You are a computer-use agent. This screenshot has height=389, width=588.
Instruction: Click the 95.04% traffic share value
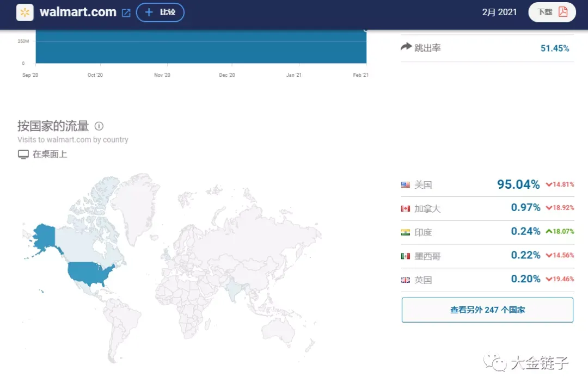point(518,184)
